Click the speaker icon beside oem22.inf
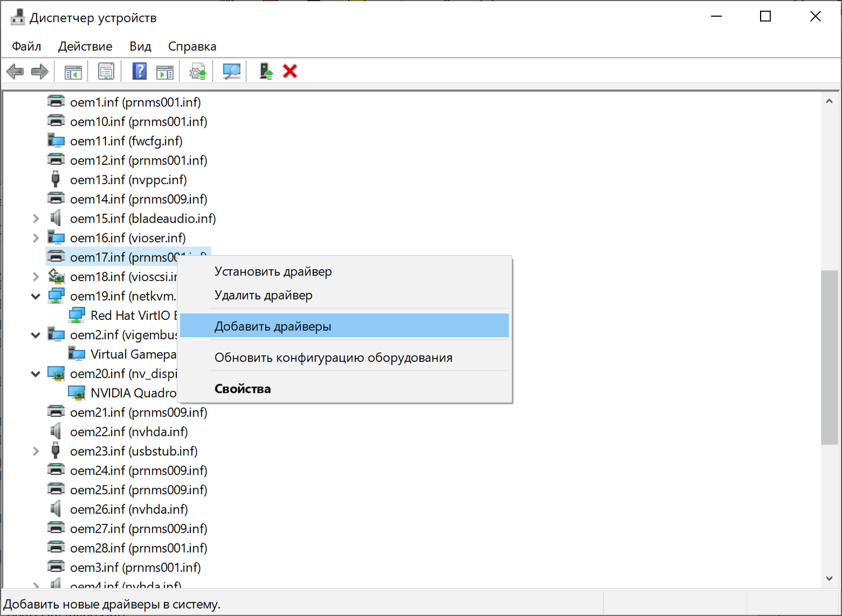 pos(56,431)
